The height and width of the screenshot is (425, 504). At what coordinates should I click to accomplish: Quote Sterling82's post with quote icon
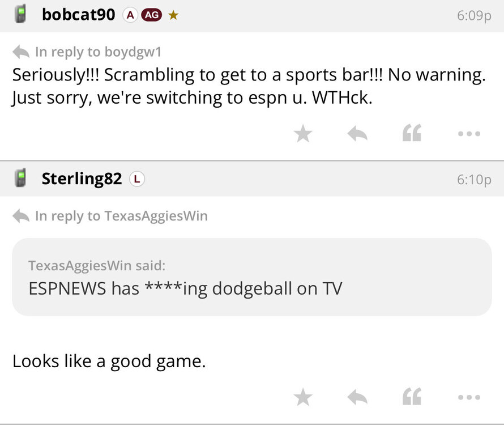[412, 398]
